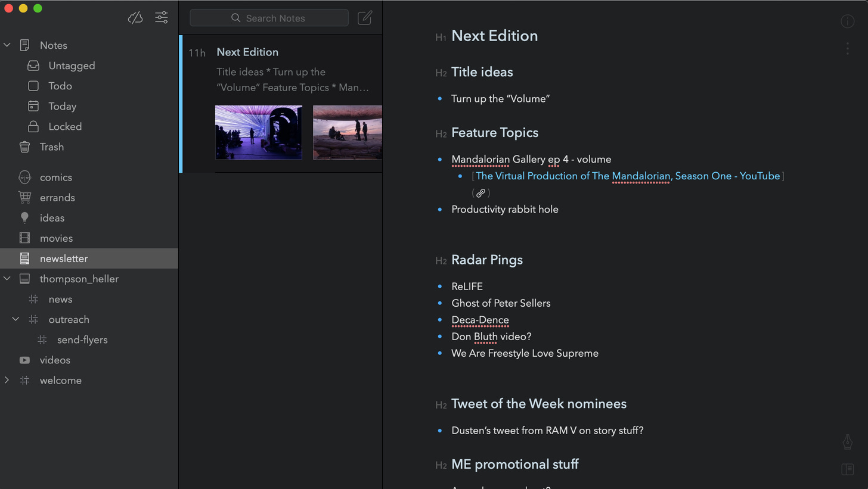Screen dimensions: 868x489
Task: Click the Deca-Dence bullet text
Action: 480,319
